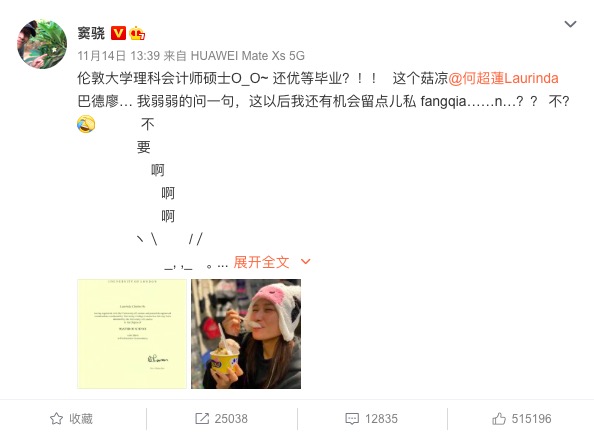Click the crown membership badge icon
The width and height of the screenshot is (594, 435).
pyautogui.click(x=137, y=33)
